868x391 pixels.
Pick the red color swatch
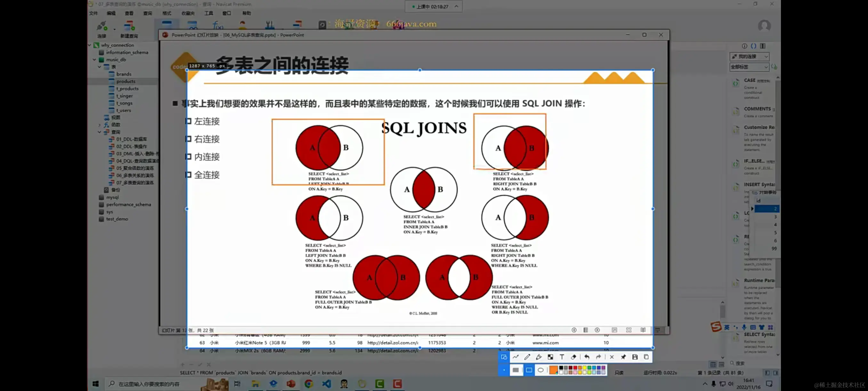[575, 368]
